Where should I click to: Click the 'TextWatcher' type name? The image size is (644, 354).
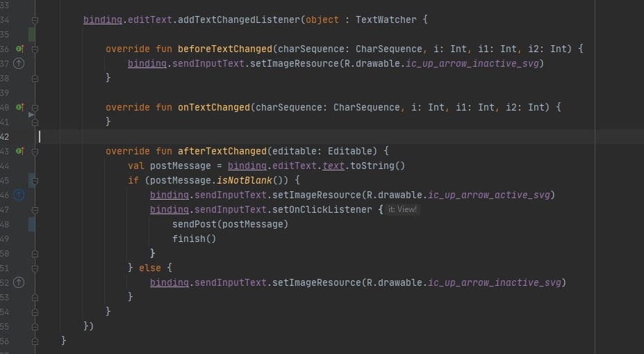[386, 19]
